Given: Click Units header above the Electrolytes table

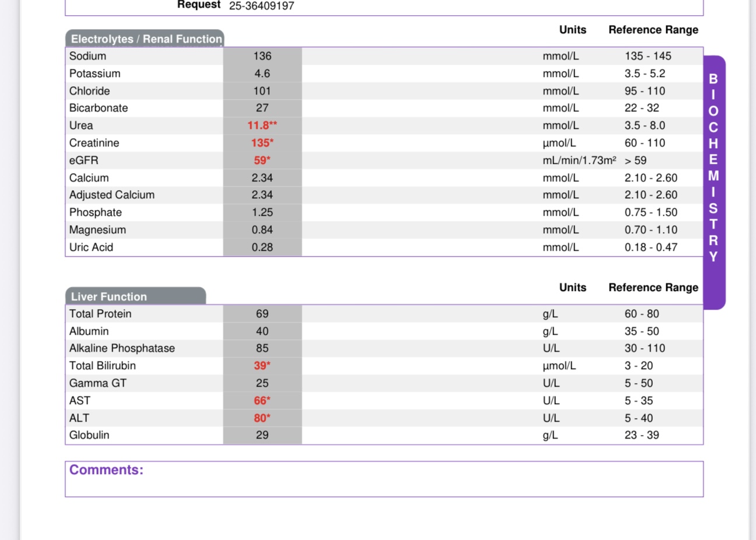Looking at the screenshot, I should (x=572, y=30).
